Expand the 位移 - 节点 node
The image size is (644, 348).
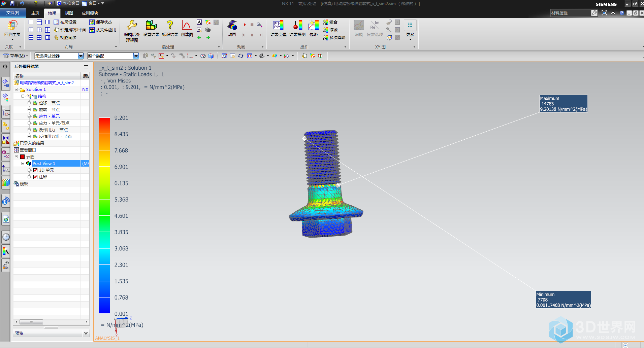pyautogui.click(x=29, y=103)
